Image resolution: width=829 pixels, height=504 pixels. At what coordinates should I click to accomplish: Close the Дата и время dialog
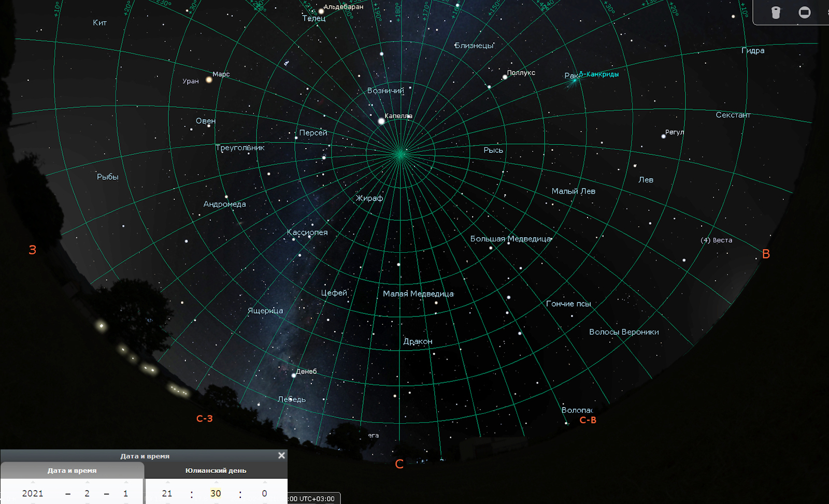(x=281, y=455)
